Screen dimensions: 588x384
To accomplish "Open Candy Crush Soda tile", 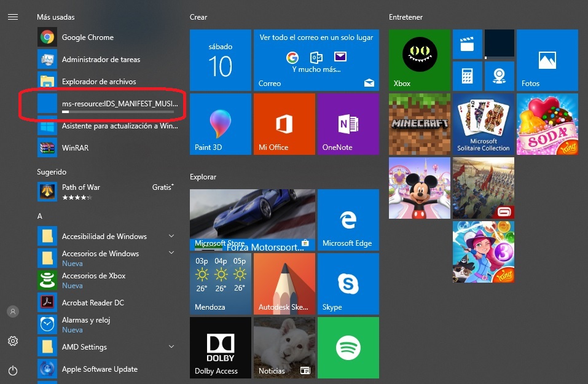I will point(547,124).
